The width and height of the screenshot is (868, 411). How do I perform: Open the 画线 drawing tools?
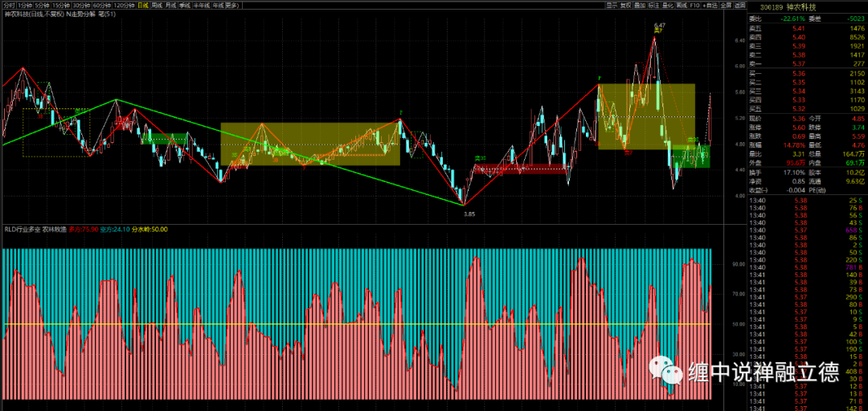coord(682,6)
